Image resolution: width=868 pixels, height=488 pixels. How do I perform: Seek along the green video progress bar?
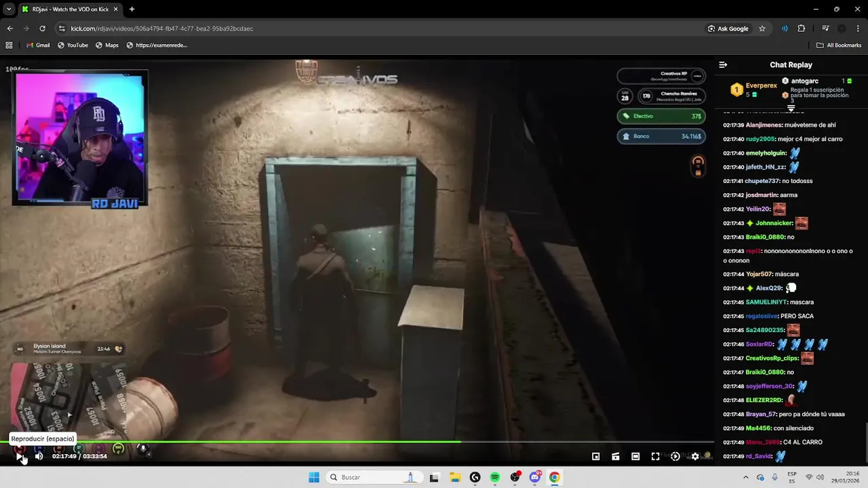tap(357, 442)
